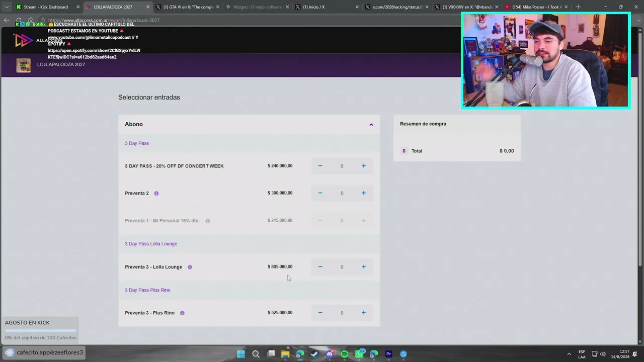The image size is (644, 362).
Task: Switch to the 2026hacking status tab
Action: pos(396,7)
